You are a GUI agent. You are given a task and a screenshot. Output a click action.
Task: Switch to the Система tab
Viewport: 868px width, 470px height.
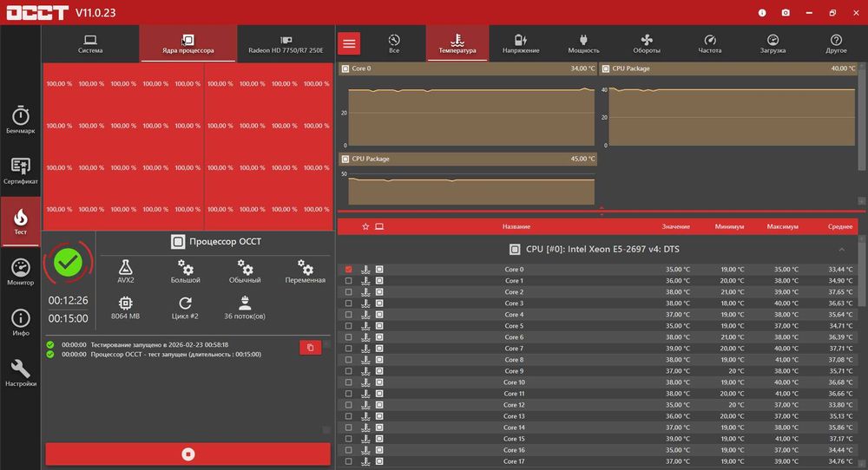pos(90,43)
